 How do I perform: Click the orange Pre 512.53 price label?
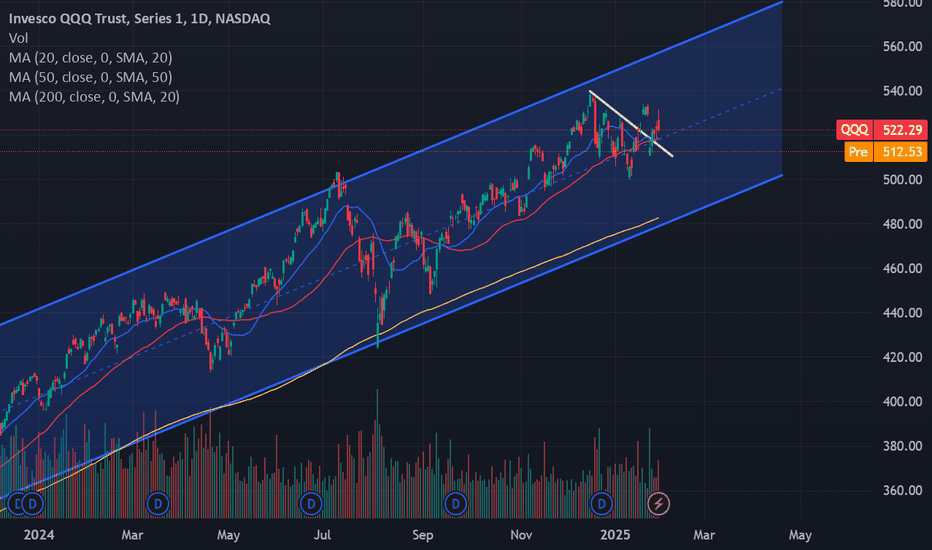coord(886,152)
